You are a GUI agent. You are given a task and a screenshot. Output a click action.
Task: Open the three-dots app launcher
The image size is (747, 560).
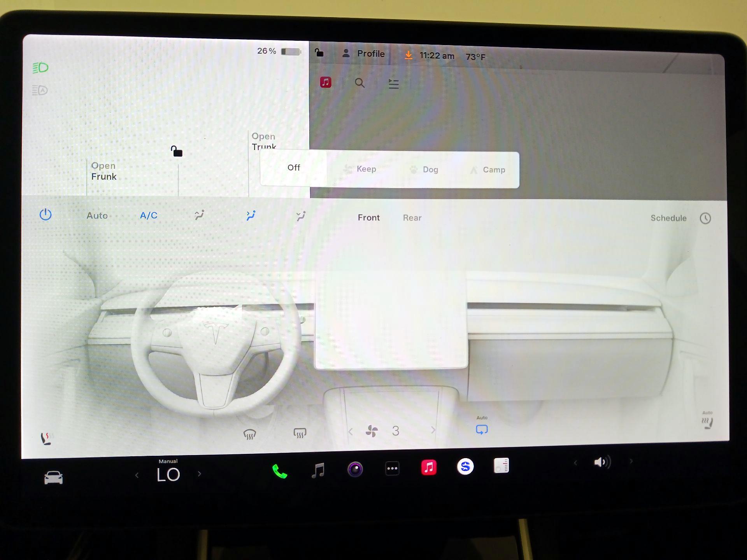(x=392, y=468)
